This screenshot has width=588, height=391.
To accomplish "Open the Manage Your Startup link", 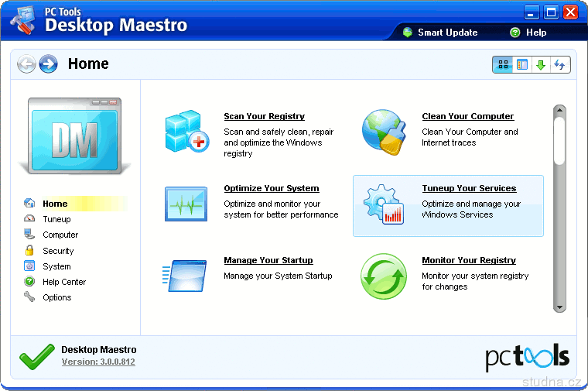I will (x=268, y=260).
